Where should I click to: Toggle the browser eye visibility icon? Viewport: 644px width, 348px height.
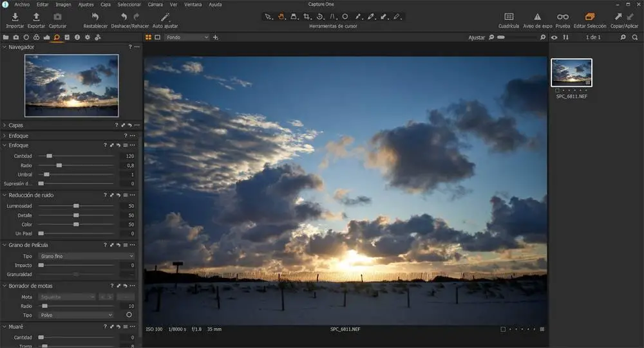554,37
